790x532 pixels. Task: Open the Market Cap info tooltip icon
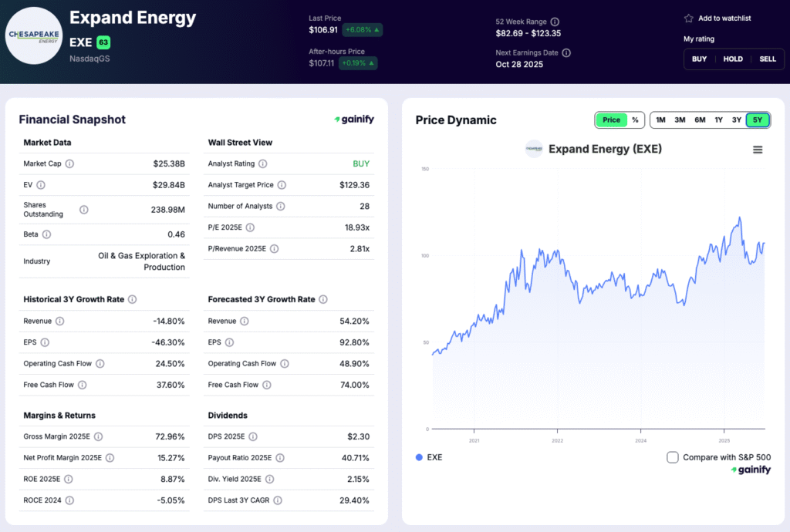pos(69,163)
